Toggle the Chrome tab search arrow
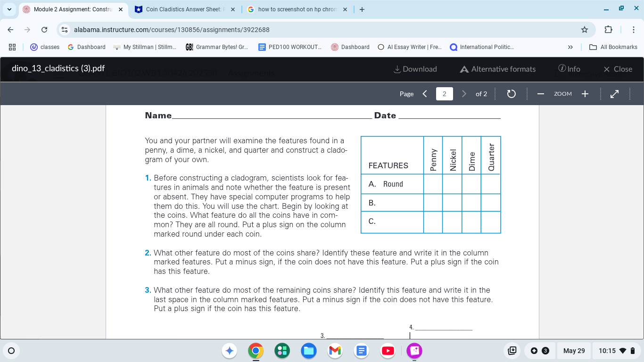644x362 pixels. pos(9,9)
